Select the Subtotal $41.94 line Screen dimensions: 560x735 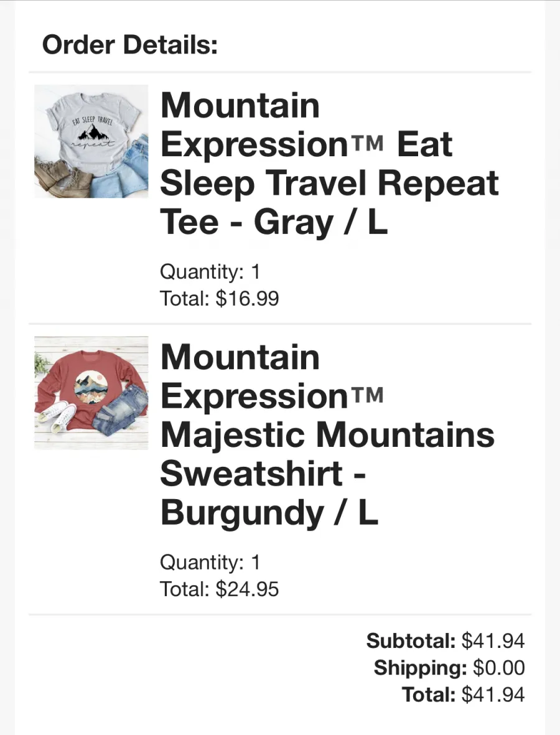(445, 640)
